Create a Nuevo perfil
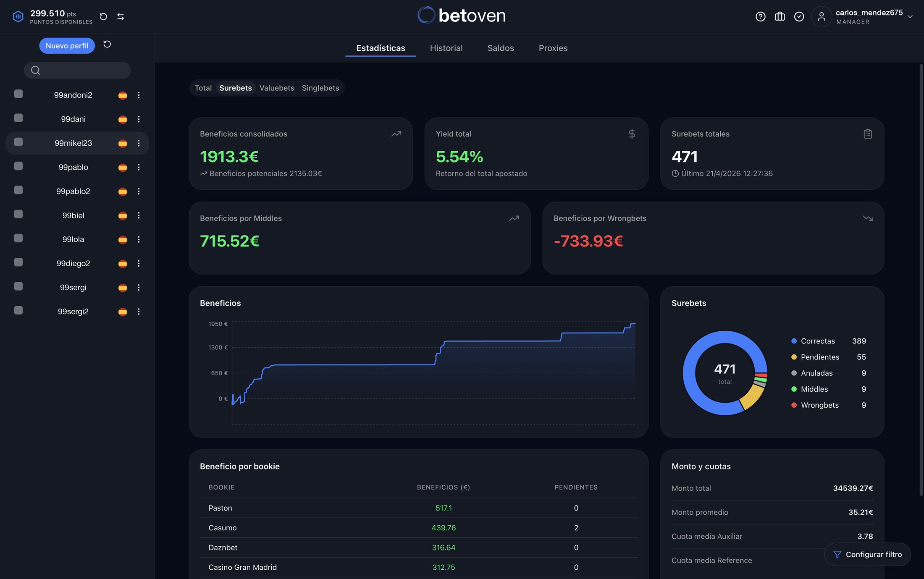The width and height of the screenshot is (924, 579). [x=67, y=46]
